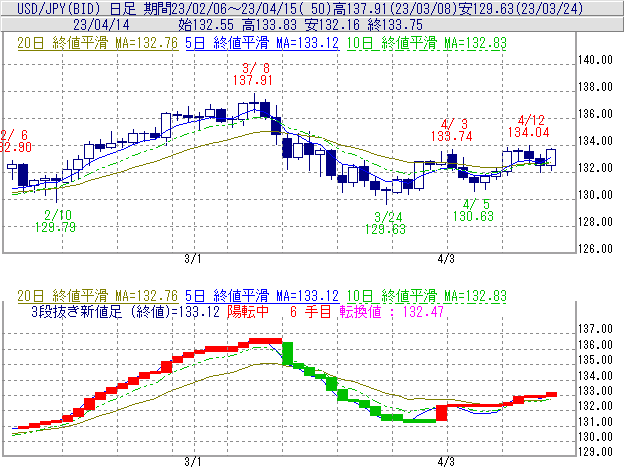Click the 135.00 label on lower price axis
This screenshot has width=624, height=475.
[595, 360]
